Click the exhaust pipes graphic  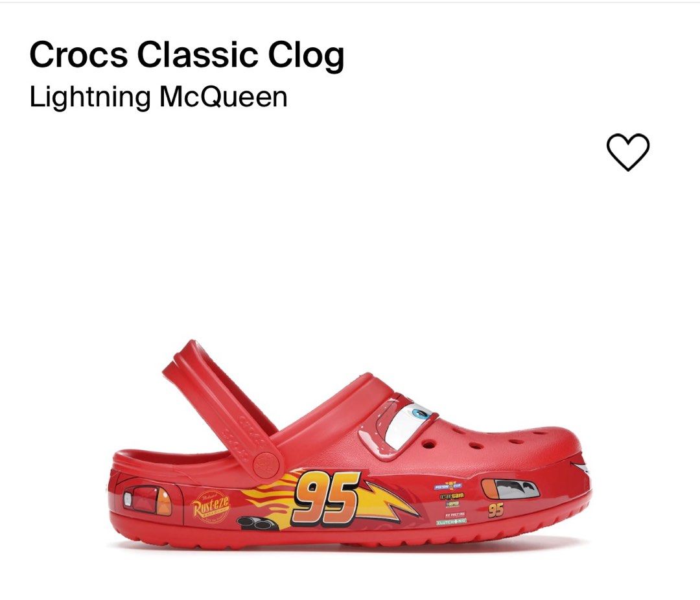pyautogui.click(x=255, y=522)
